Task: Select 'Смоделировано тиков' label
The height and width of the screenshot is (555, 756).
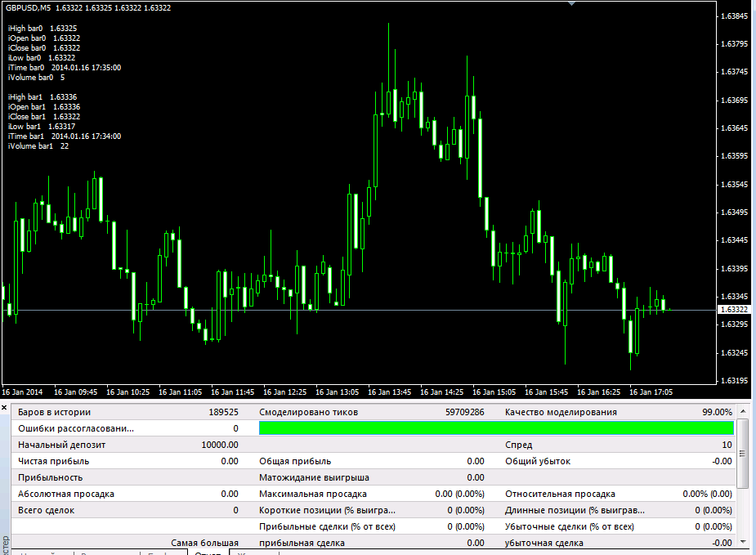Action: pyautogui.click(x=308, y=412)
